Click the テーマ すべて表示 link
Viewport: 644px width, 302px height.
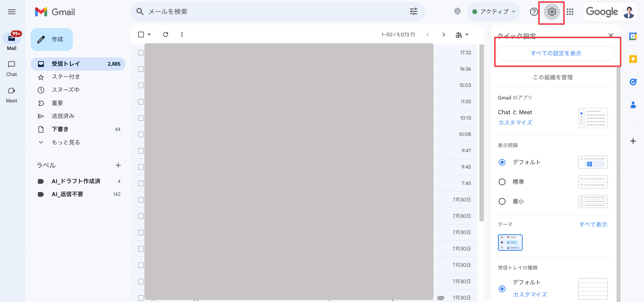pos(593,224)
